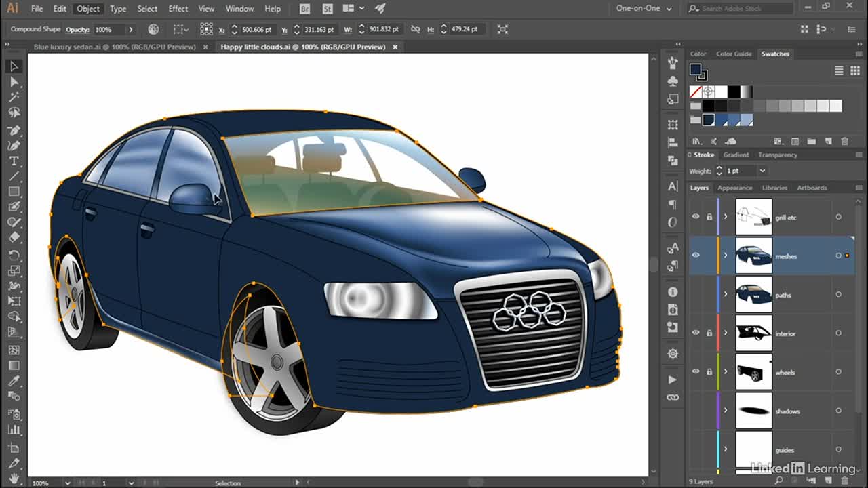
Task: Delete the selected layer with trash icon
Action: pos(845,481)
